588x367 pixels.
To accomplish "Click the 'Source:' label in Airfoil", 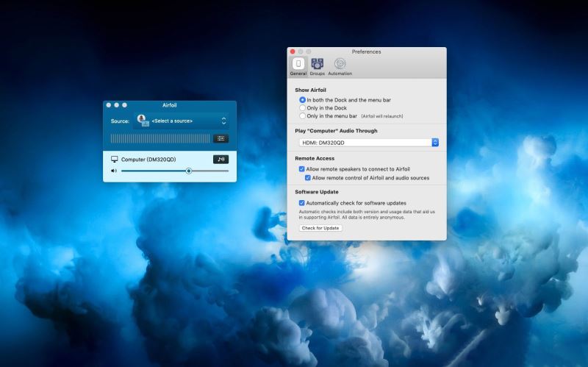I will [x=120, y=121].
